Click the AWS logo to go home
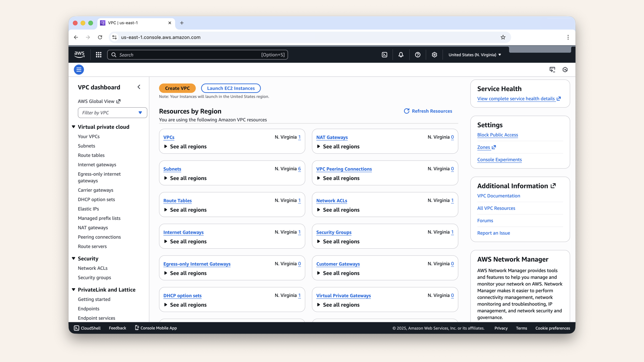 click(79, 54)
